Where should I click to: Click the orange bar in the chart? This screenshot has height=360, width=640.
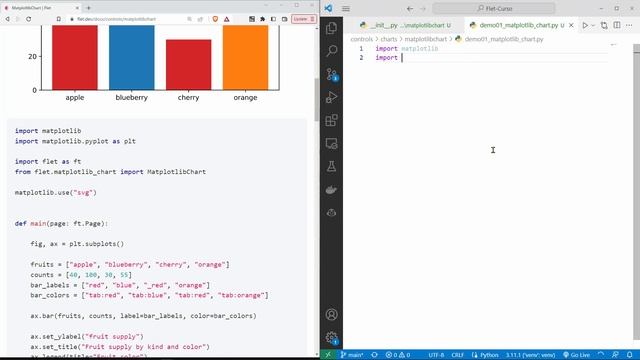245,57
